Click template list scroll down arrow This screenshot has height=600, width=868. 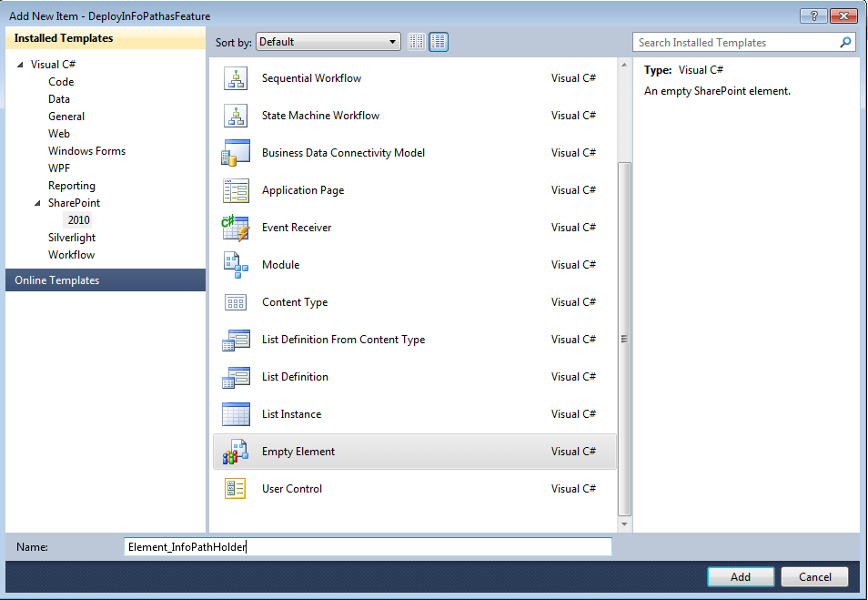624,524
